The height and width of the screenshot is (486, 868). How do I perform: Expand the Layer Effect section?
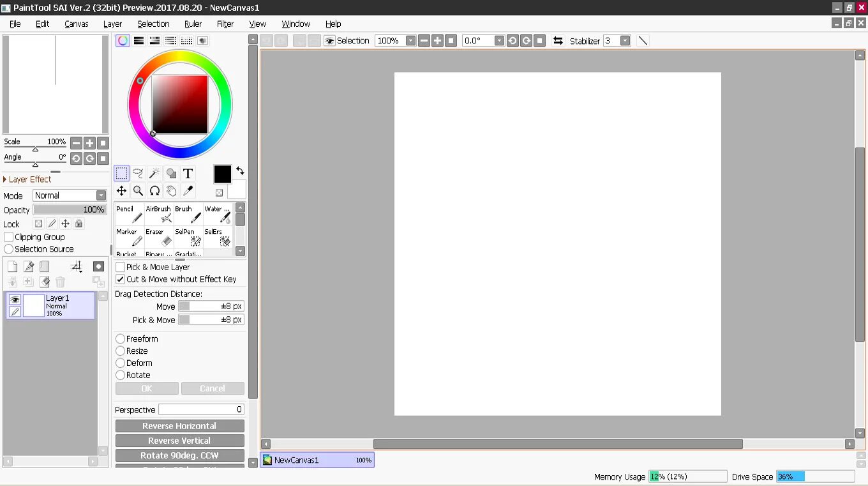tap(27, 179)
